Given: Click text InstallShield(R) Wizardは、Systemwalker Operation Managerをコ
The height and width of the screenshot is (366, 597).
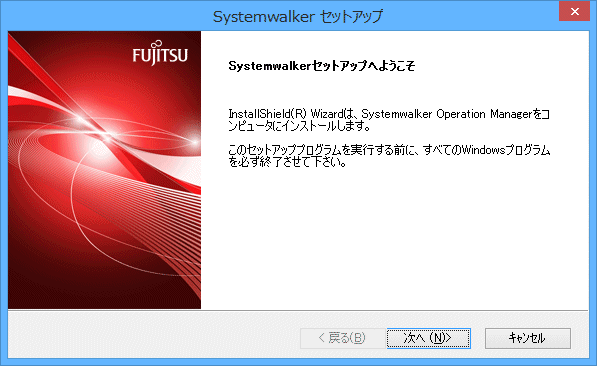Looking at the screenshot, I should (x=389, y=114).
